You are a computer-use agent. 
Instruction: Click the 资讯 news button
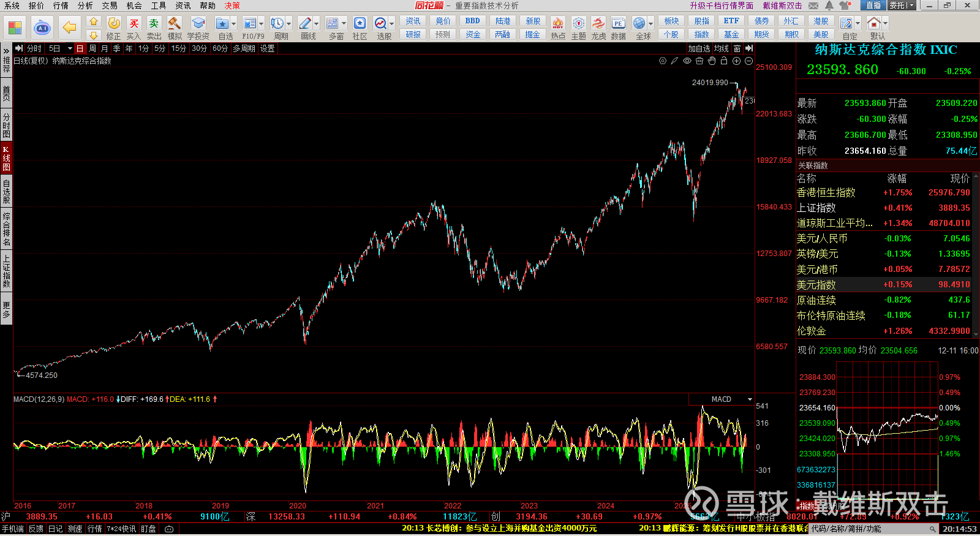tap(413, 21)
